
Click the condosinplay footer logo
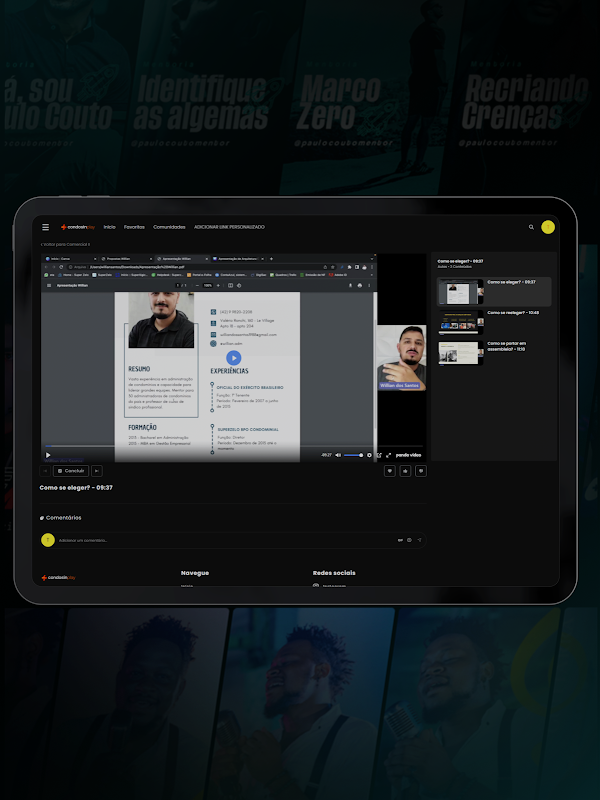(x=58, y=578)
